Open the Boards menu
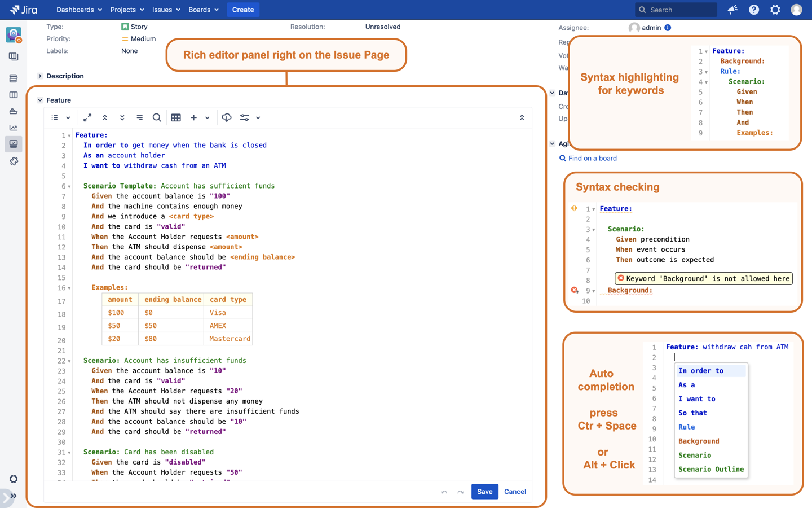 [203, 10]
